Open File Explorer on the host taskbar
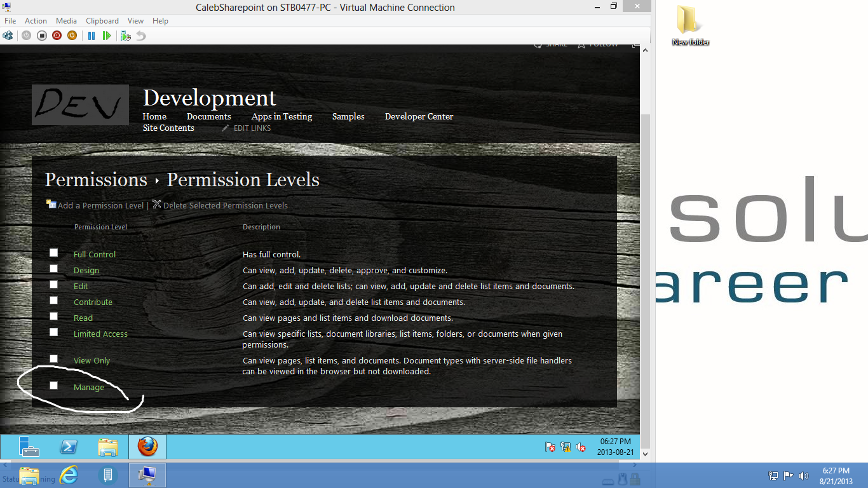Screen dimensions: 868x488 click(29, 475)
